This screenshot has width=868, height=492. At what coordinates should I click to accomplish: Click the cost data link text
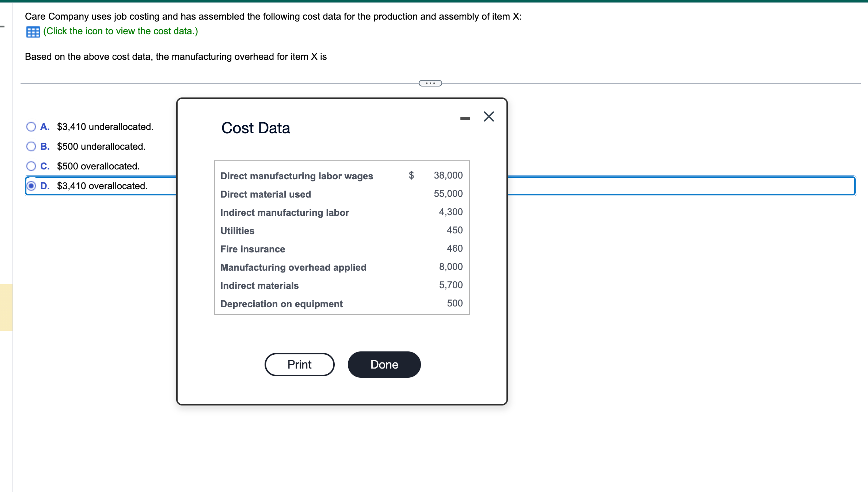pos(120,31)
